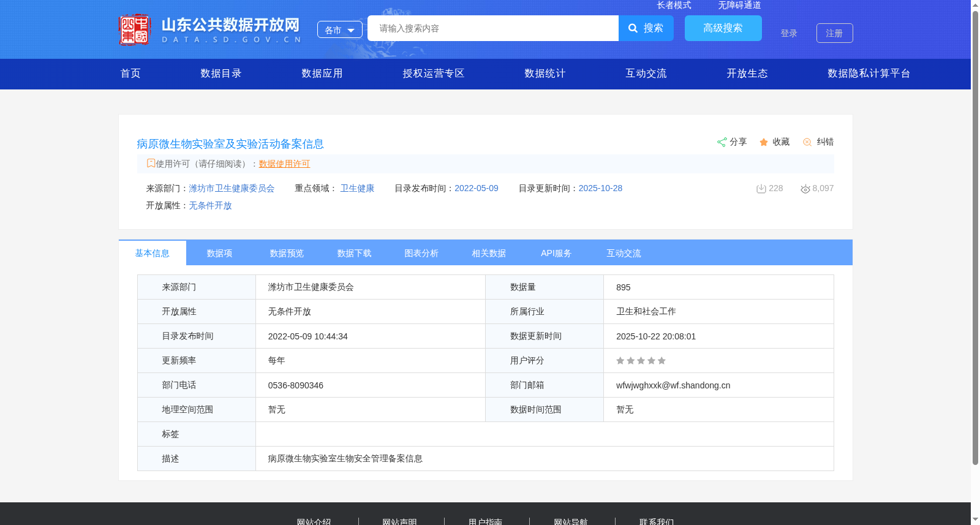Click the scrollbar down arrow
Screen dimensions: 980x525
pyautogui.click(x=975, y=519)
